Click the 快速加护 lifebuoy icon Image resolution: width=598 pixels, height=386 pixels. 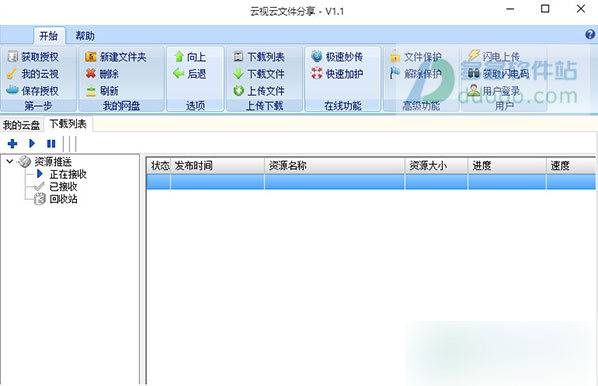coord(317,73)
